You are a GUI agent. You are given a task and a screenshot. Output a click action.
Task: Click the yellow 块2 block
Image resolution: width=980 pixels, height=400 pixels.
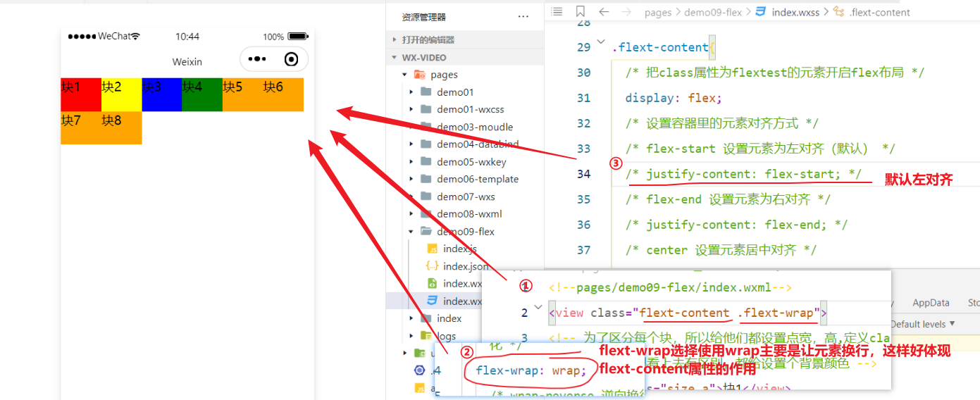(122, 94)
